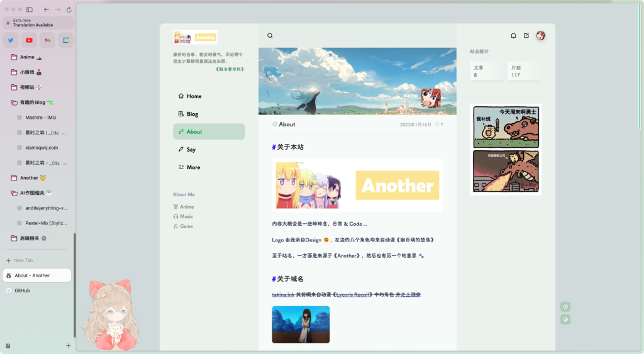The image size is (644, 354).
Task: Switch to the GitHub tab
Action: pyautogui.click(x=23, y=290)
